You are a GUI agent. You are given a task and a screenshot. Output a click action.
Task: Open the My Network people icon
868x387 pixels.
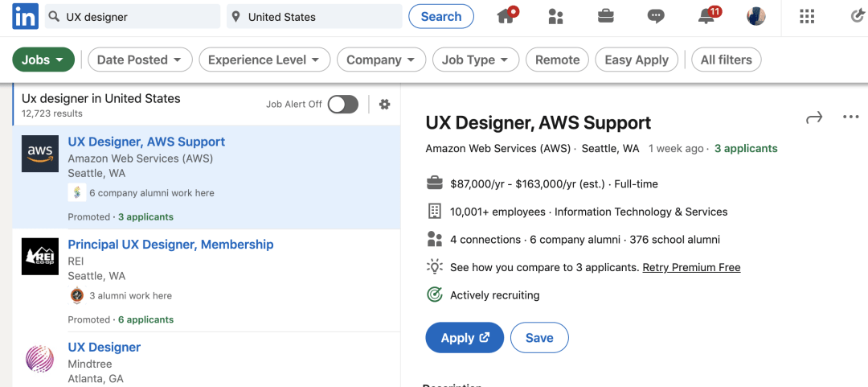pos(555,17)
